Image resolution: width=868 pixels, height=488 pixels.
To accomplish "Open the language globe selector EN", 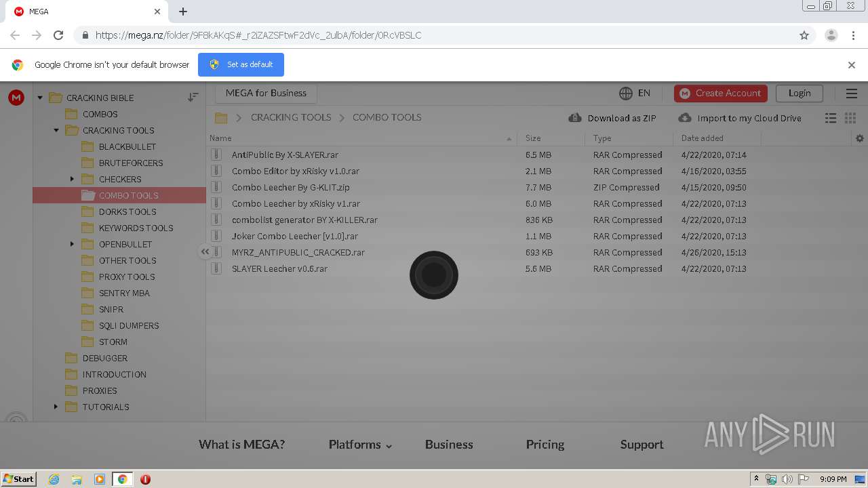I will 634,93.
